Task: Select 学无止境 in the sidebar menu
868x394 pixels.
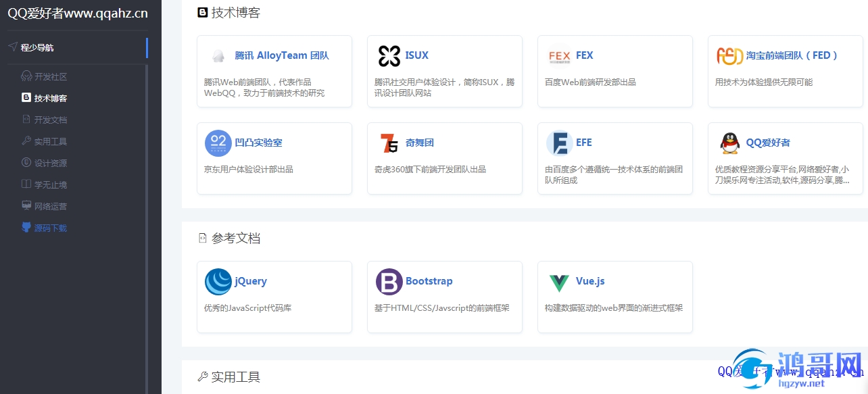Action: pyautogui.click(x=51, y=184)
